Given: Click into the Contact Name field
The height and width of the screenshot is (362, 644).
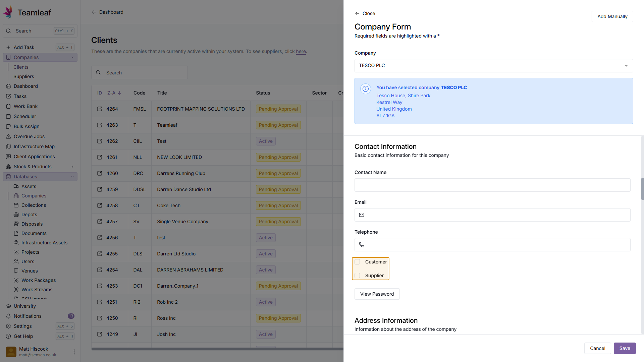Looking at the screenshot, I should point(492,185).
